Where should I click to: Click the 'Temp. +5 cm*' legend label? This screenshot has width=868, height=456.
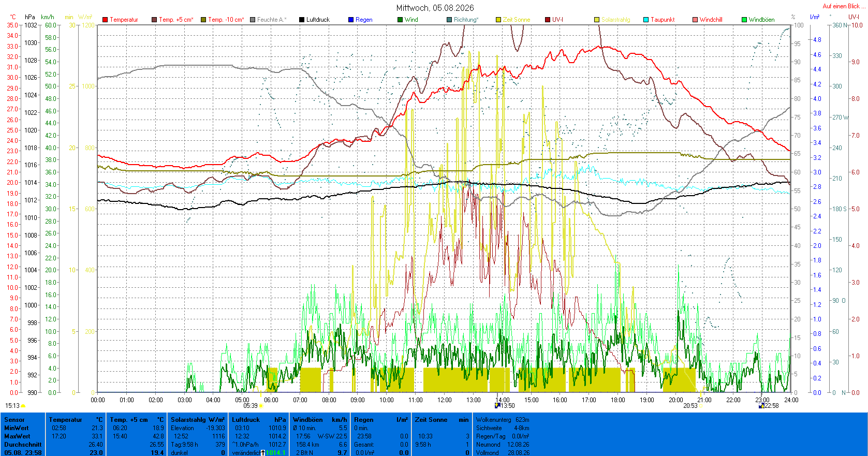tap(176, 20)
